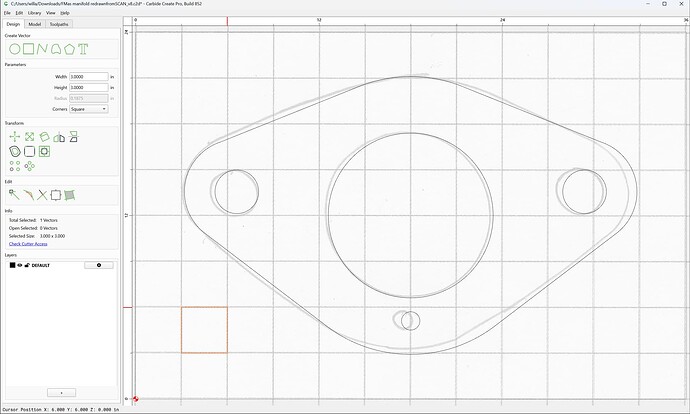Switch to the Toolpaths tab
Screen dimensions: 690x414
click(x=59, y=24)
